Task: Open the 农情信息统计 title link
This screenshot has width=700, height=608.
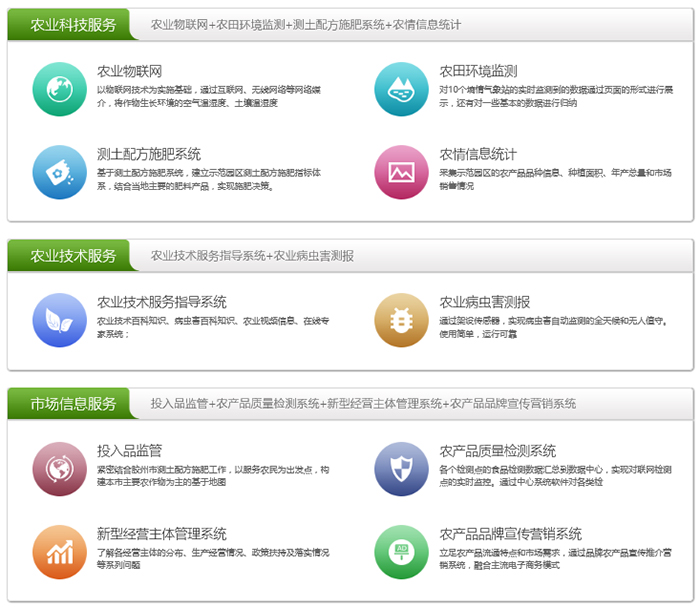Action: (478, 154)
